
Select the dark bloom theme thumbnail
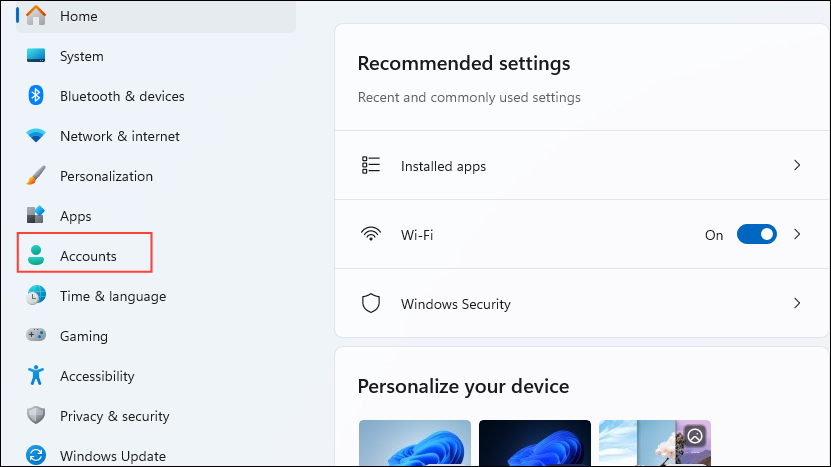pos(535,443)
